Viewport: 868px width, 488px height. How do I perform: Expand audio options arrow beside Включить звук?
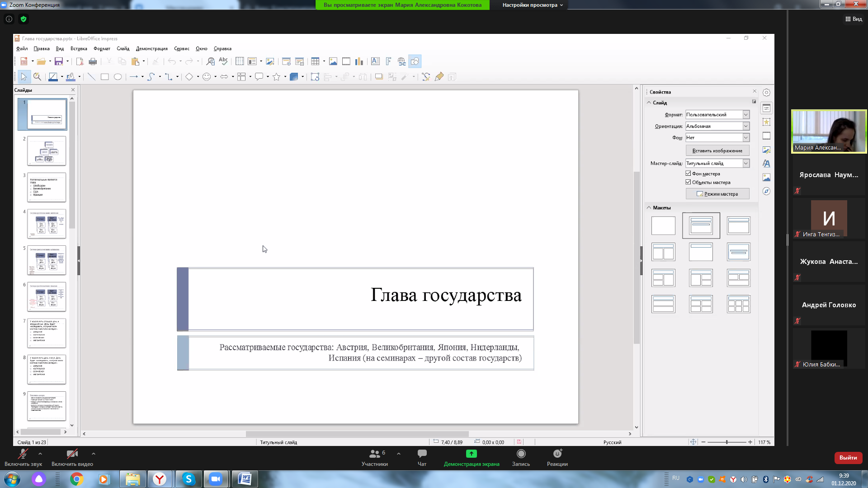40,454
